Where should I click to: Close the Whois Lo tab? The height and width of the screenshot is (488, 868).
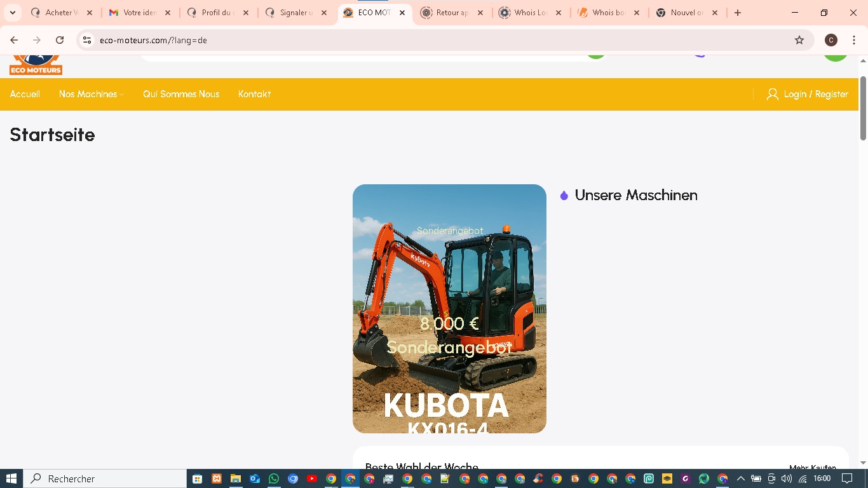[559, 13]
